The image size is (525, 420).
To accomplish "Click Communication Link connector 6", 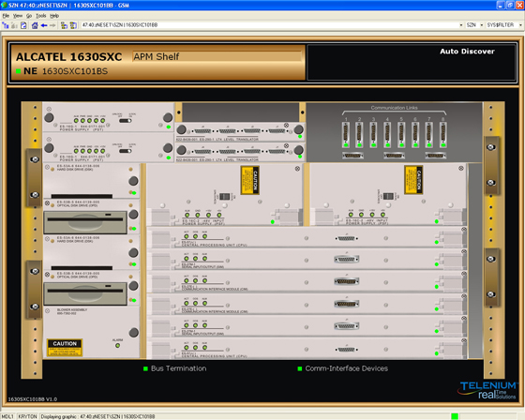I will click(x=415, y=135).
